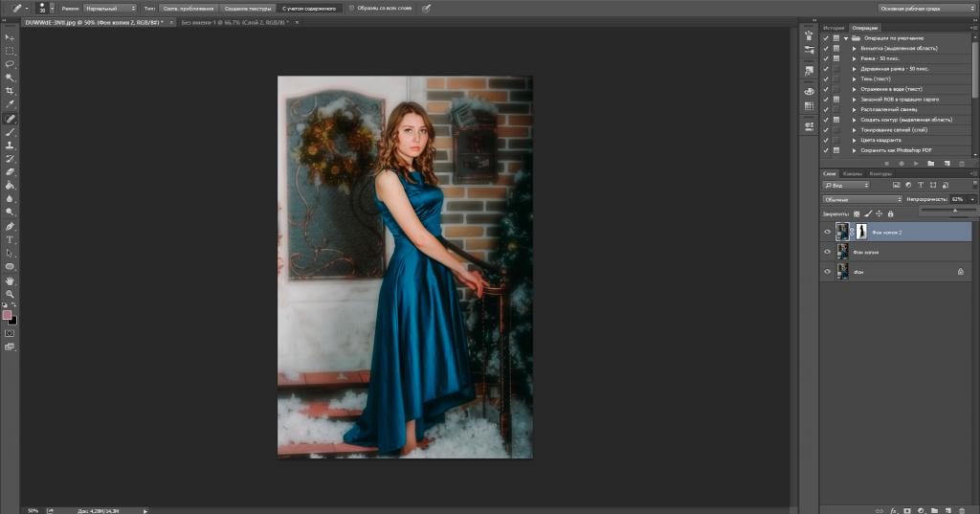The height and width of the screenshot is (514, 980).
Task: Select the History Brush tool
Action: pos(10,159)
